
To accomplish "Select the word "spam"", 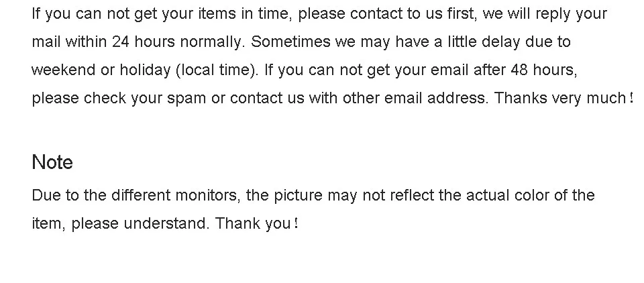I will click(x=186, y=98).
